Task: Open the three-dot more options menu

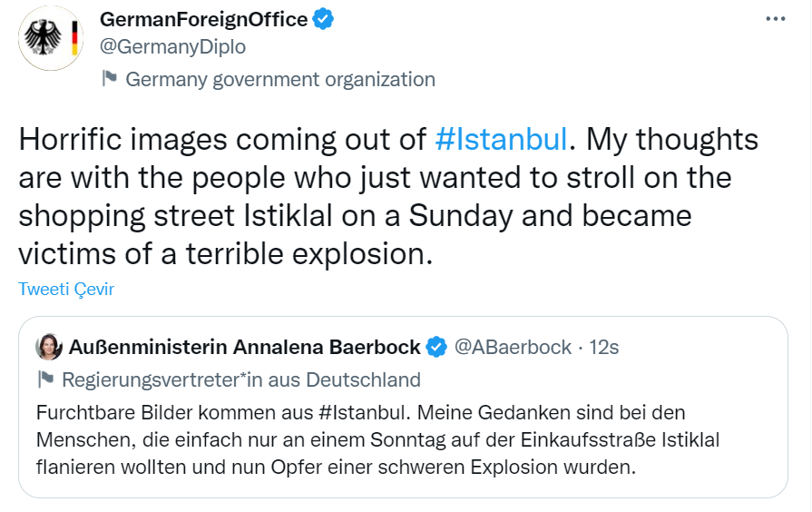Action: tap(775, 19)
